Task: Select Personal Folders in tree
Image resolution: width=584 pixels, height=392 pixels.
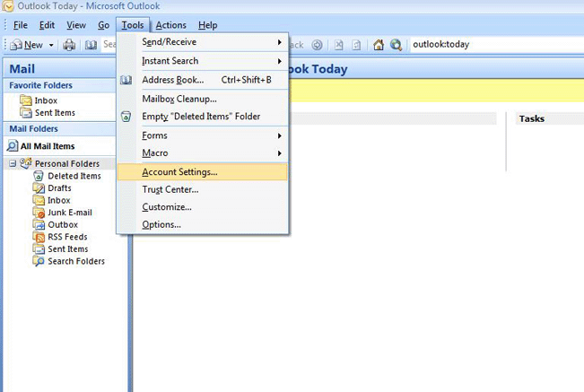Action: coord(67,164)
